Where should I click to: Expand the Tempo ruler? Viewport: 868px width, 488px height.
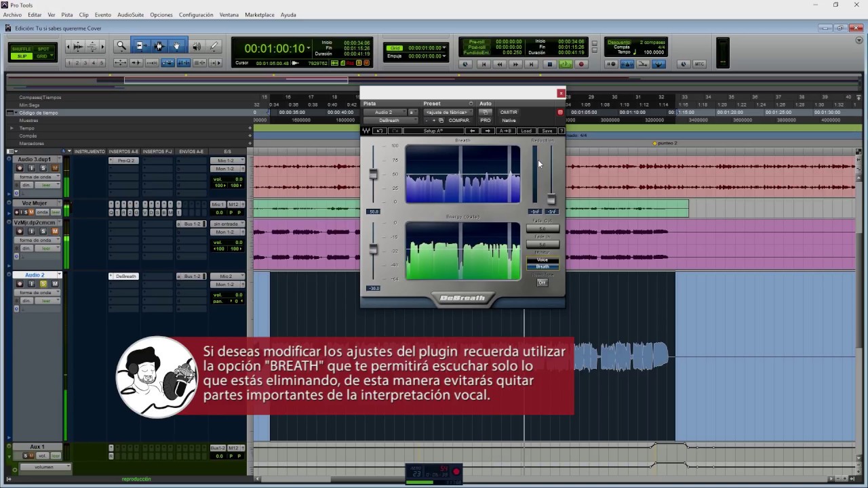12,128
